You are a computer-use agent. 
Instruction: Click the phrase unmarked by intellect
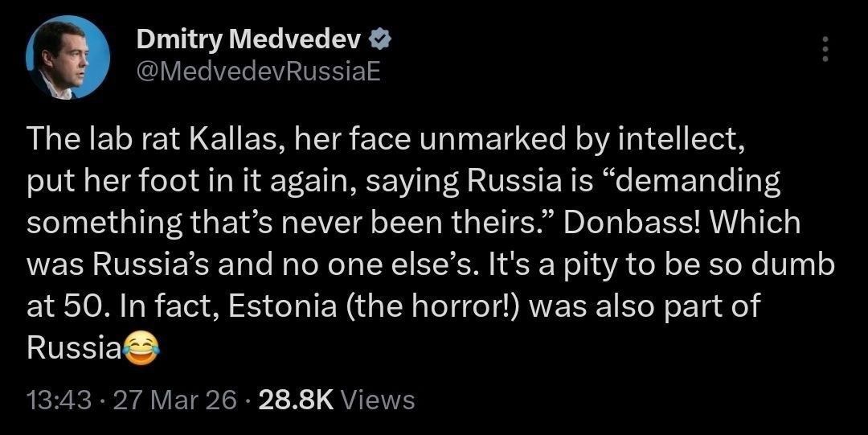pos(581,139)
